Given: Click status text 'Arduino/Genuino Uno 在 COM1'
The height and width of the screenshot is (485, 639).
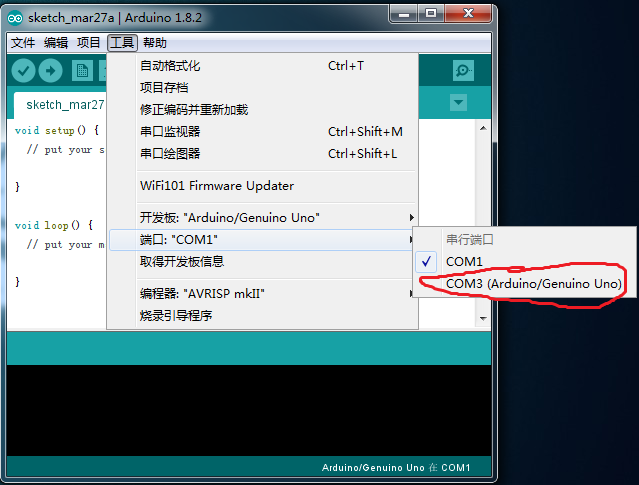Looking at the screenshot, I should tap(396, 467).
